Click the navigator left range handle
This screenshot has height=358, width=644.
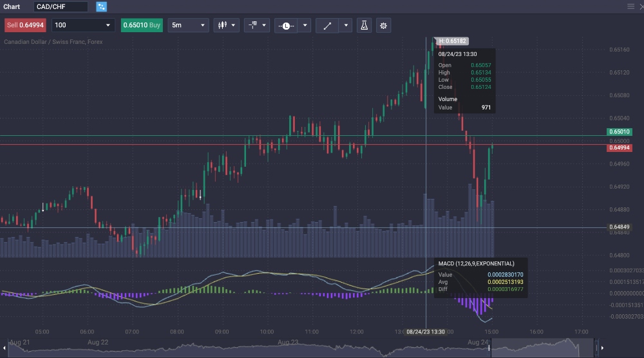[x=489, y=348]
